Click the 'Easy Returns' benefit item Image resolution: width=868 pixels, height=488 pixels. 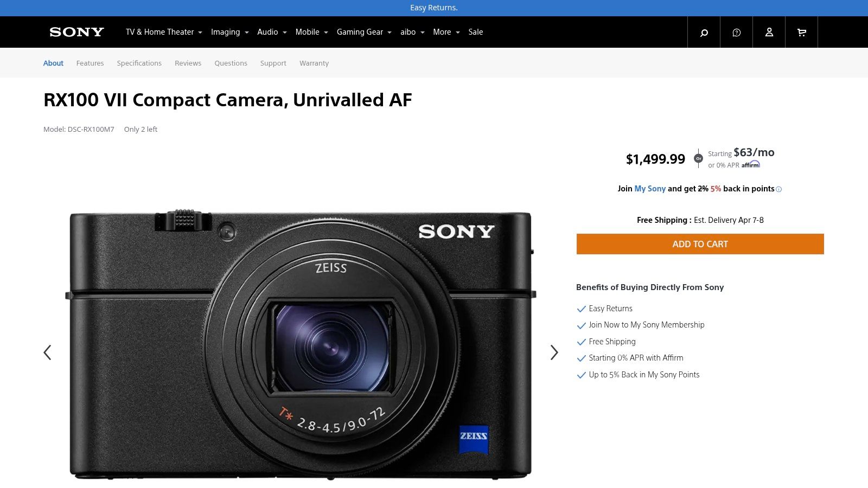(610, 309)
